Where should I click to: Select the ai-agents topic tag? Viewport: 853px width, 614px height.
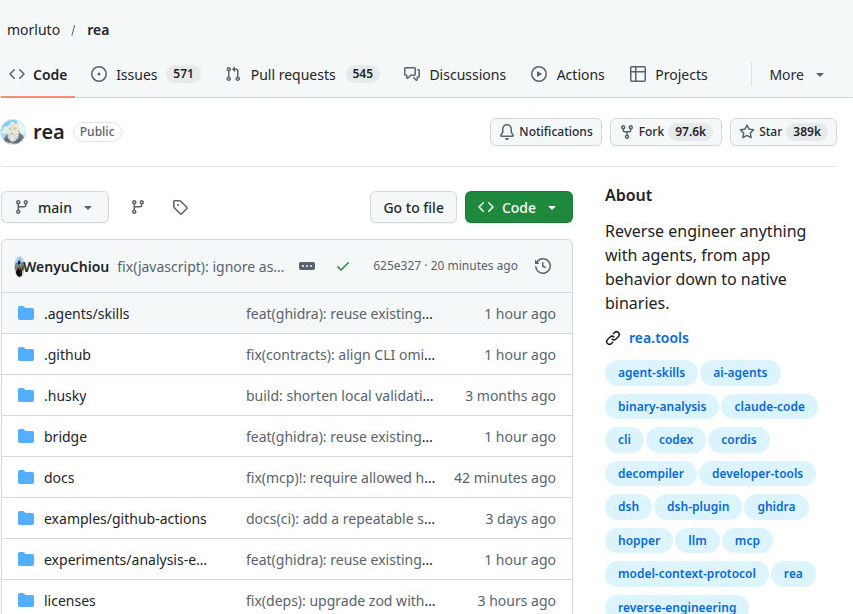[740, 373]
